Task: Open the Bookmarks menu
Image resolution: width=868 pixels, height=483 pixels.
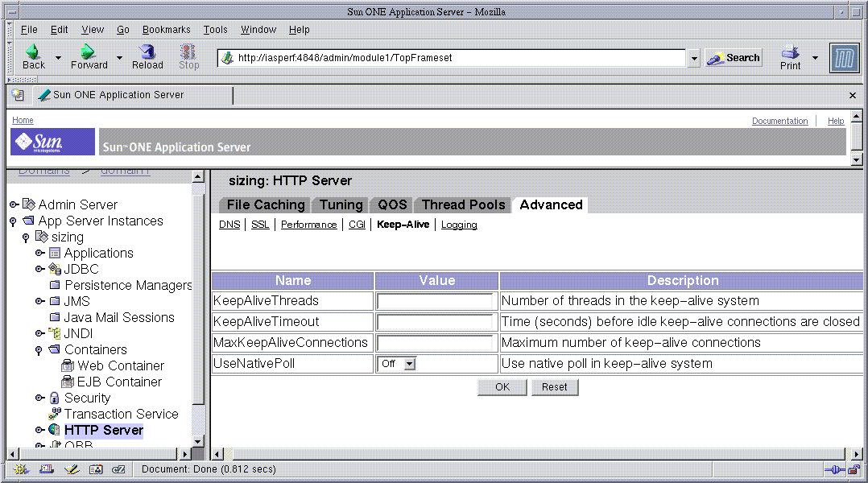Action: tap(166, 30)
